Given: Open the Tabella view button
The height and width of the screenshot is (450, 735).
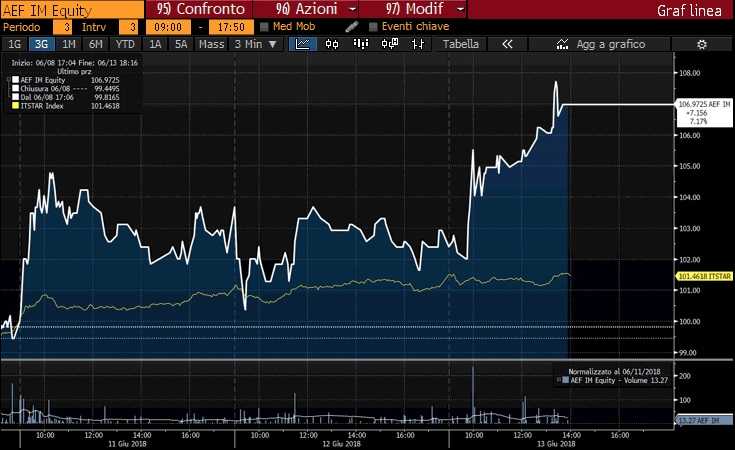Looking at the screenshot, I should click(461, 44).
